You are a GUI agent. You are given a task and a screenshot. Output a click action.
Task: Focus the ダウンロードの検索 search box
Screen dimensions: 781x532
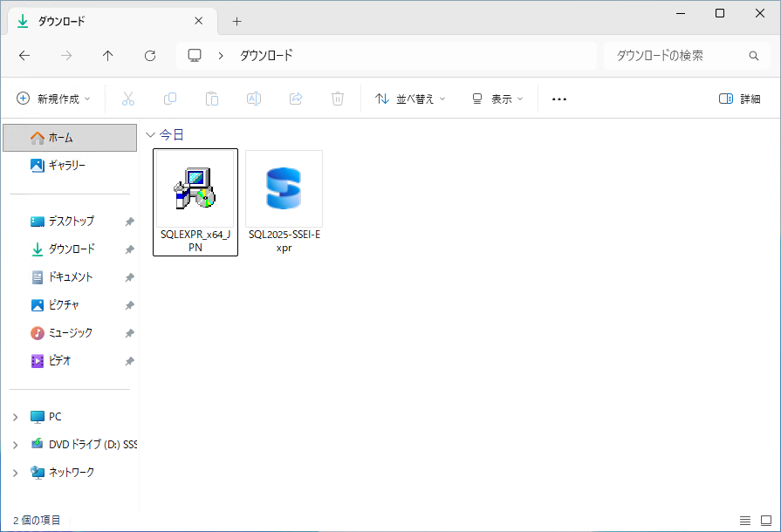click(x=685, y=56)
